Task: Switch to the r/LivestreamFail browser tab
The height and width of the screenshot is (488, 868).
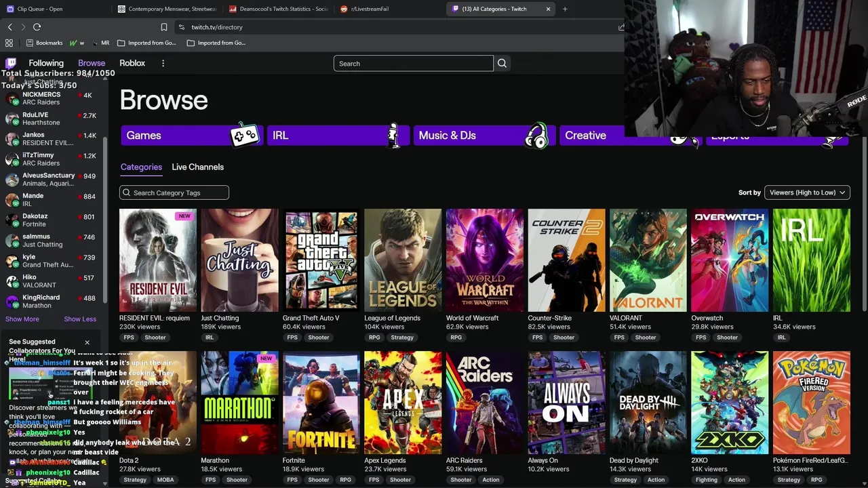Action: click(x=390, y=9)
